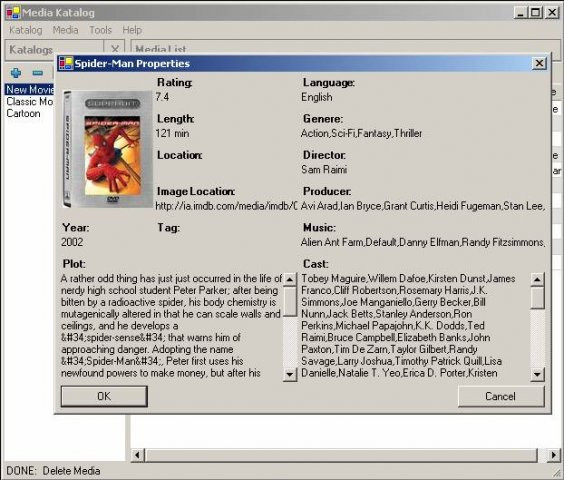The width and height of the screenshot is (564, 480).
Task: Confirm with the OK button
Action: [x=104, y=396]
